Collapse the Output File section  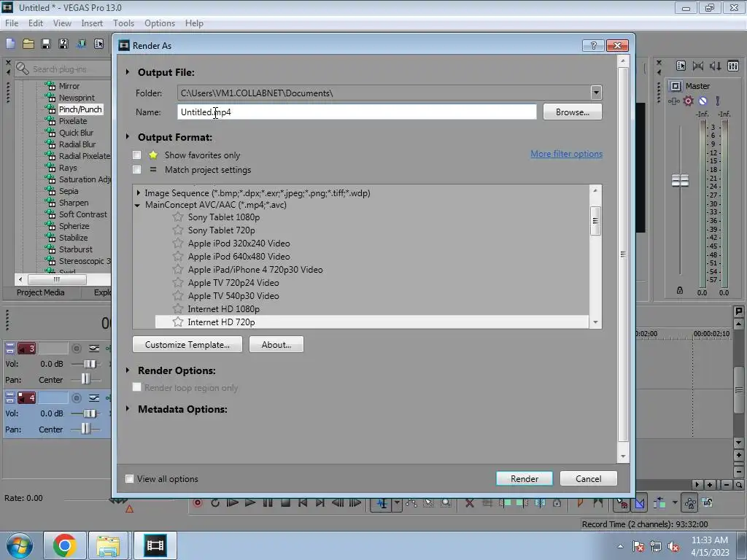coord(128,72)
